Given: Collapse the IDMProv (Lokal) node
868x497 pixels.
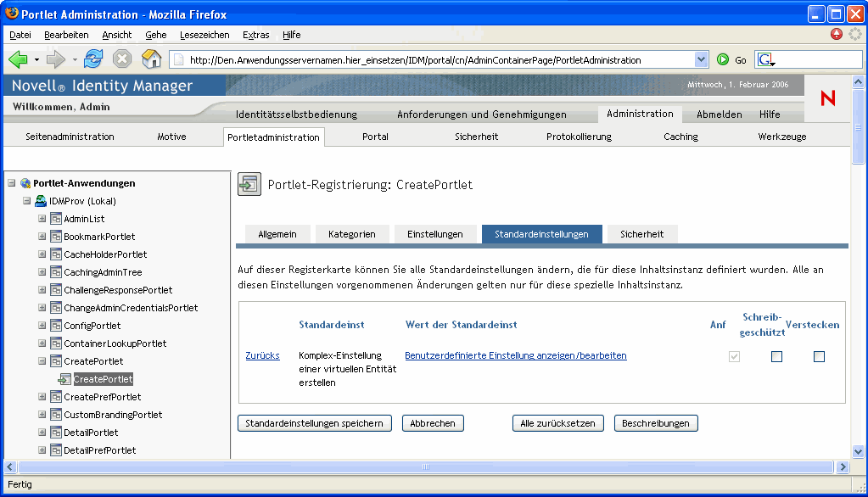Looking at the screenshot, I should point(26,200).
